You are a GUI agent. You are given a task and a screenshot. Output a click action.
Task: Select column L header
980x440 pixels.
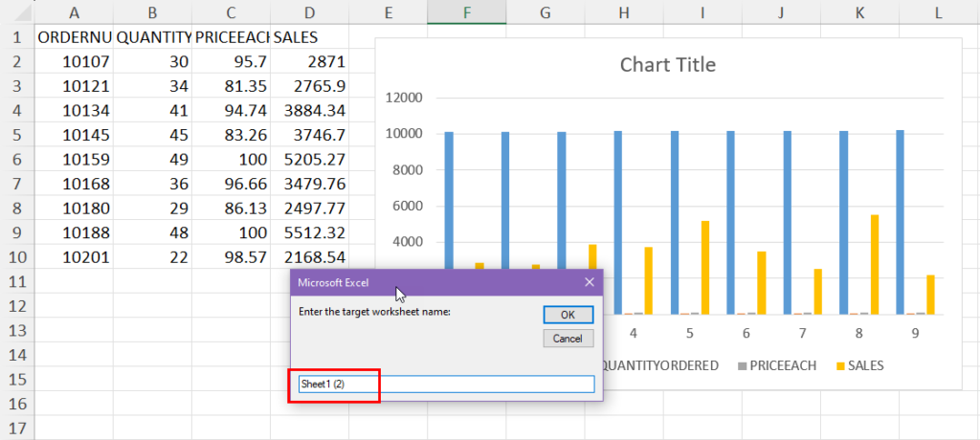[x=940, y=12]
